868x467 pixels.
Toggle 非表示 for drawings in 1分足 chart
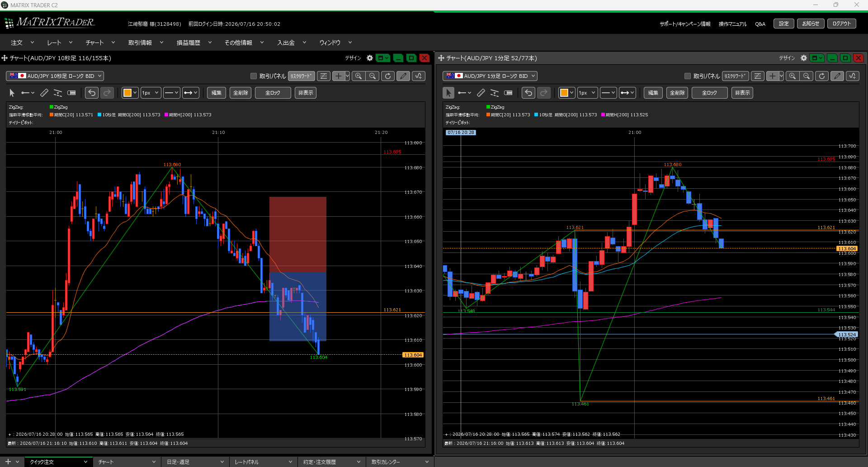coord(742,93)
